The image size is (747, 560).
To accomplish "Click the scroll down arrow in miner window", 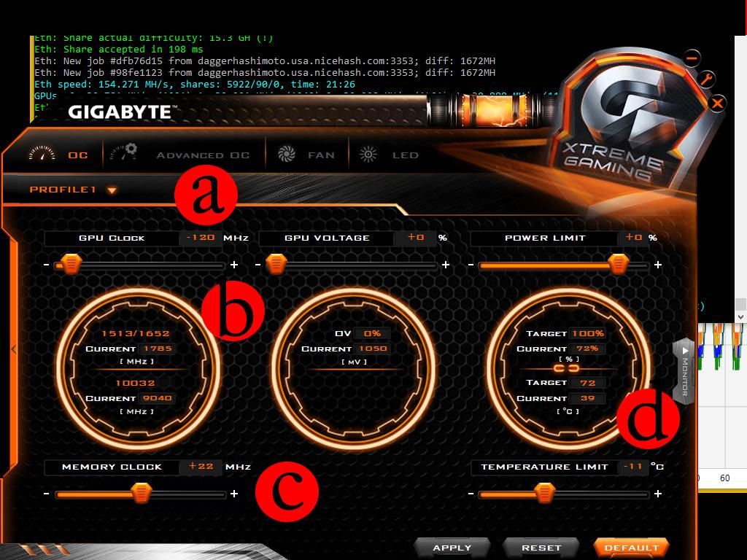I will pos(740,316).
